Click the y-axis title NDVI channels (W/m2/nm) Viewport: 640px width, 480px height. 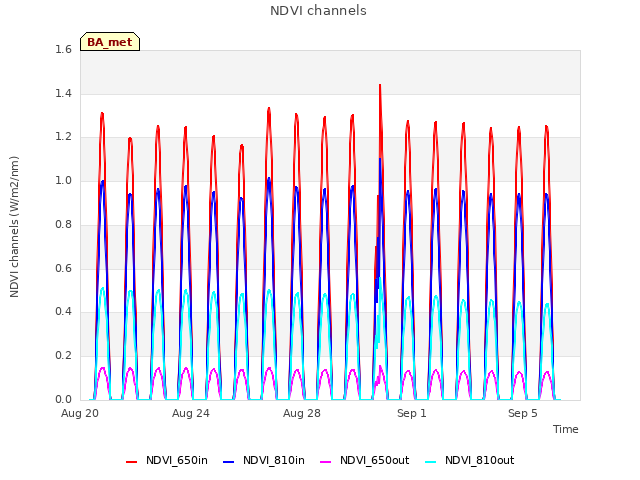tap(14, 227)
